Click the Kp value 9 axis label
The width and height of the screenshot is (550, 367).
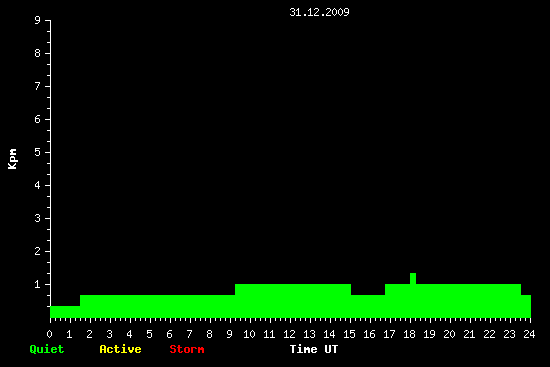point(38,21)
